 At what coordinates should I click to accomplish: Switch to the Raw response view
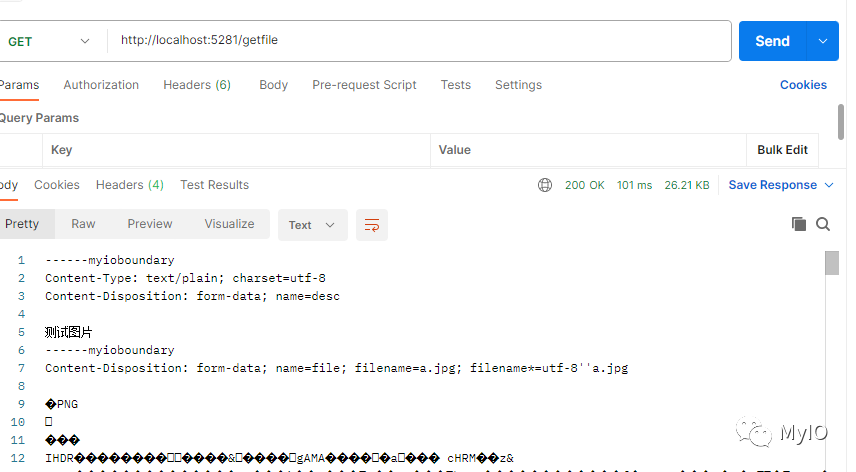(x=83, y=224)
